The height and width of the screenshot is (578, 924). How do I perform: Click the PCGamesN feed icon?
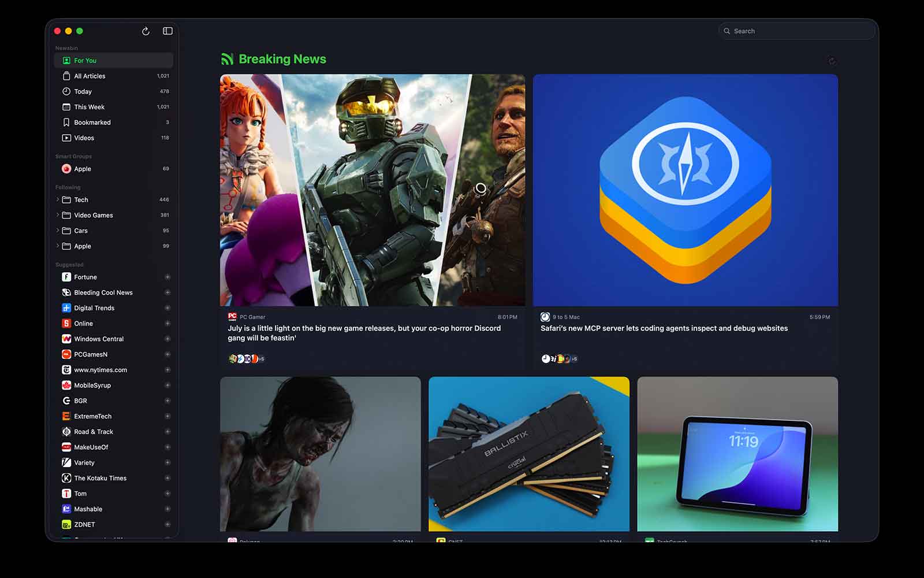tap(66, 354)
